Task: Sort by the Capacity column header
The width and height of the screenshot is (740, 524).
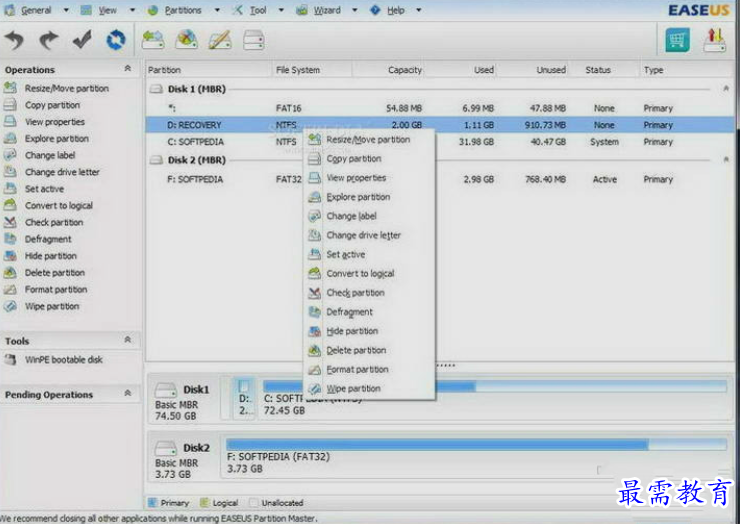Action: [388, 70]
